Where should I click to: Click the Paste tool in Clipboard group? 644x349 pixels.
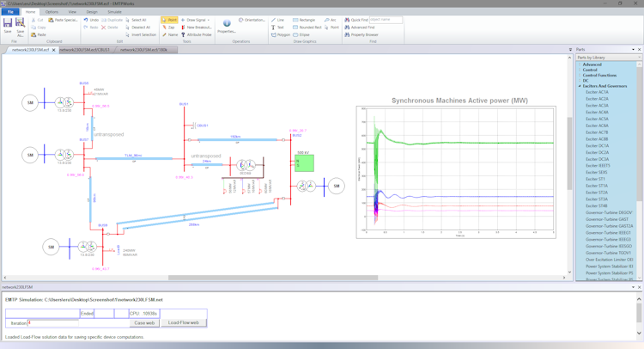coord(39,34)
